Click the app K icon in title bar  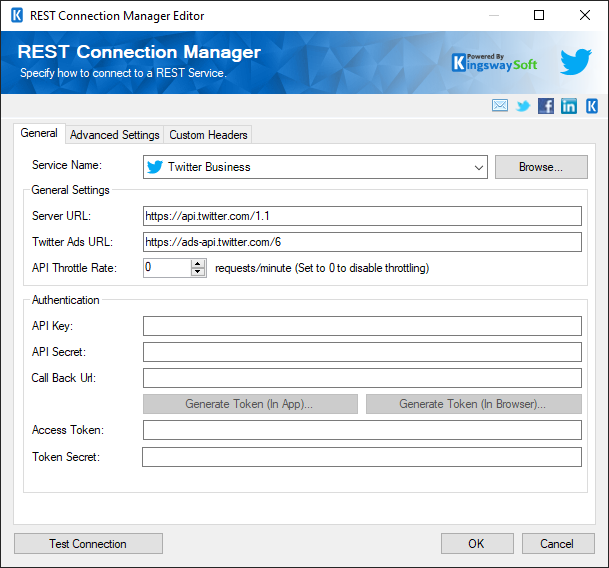17,16
